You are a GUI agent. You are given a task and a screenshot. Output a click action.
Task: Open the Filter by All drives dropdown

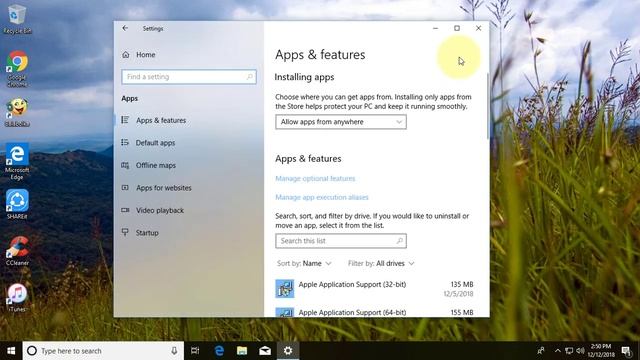coord(381,263)
